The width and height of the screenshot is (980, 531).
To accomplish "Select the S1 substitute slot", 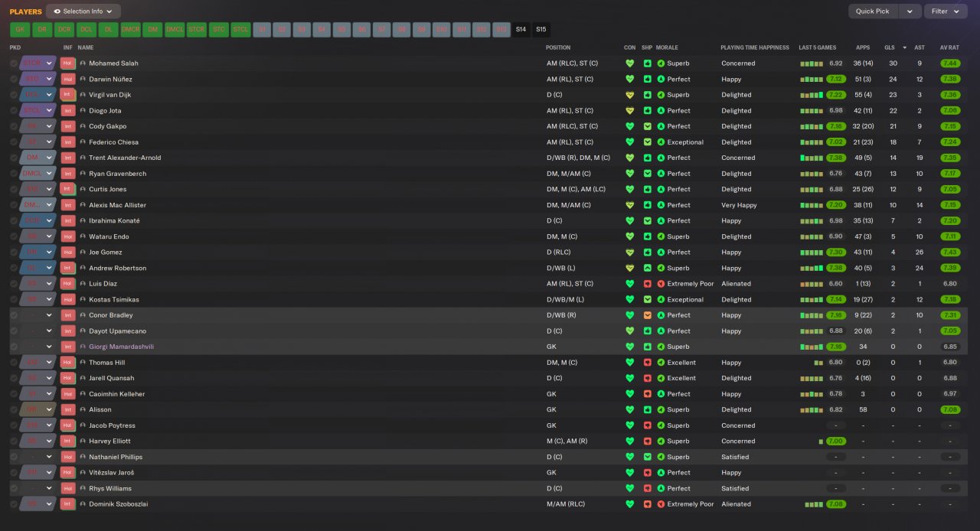I will coord(263,30).
